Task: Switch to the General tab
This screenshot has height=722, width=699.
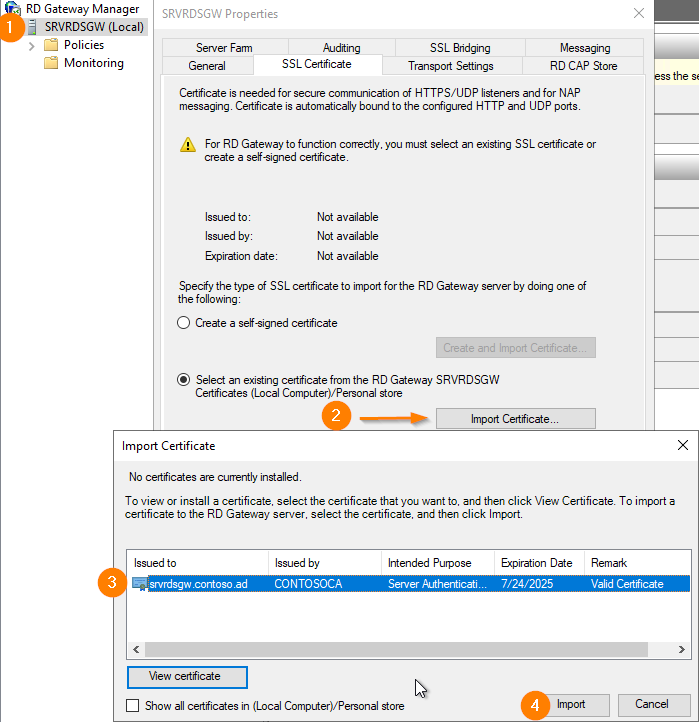Action: 207,65
